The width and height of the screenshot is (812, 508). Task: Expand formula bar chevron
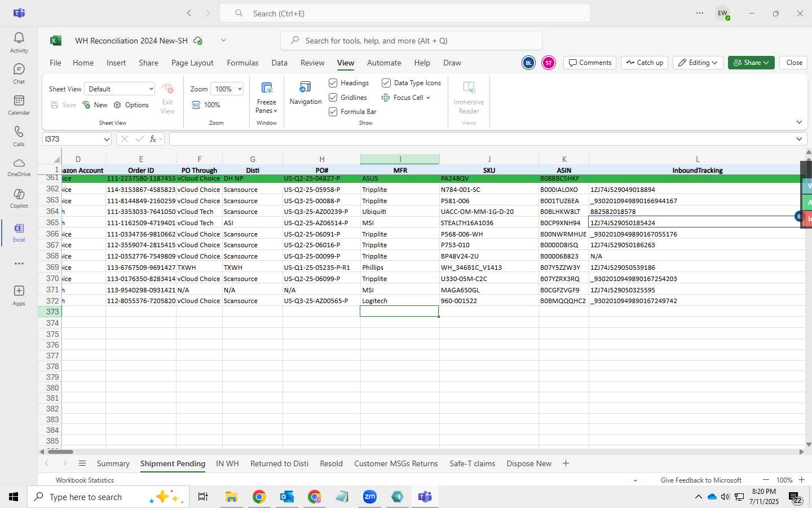coord(799,139)
